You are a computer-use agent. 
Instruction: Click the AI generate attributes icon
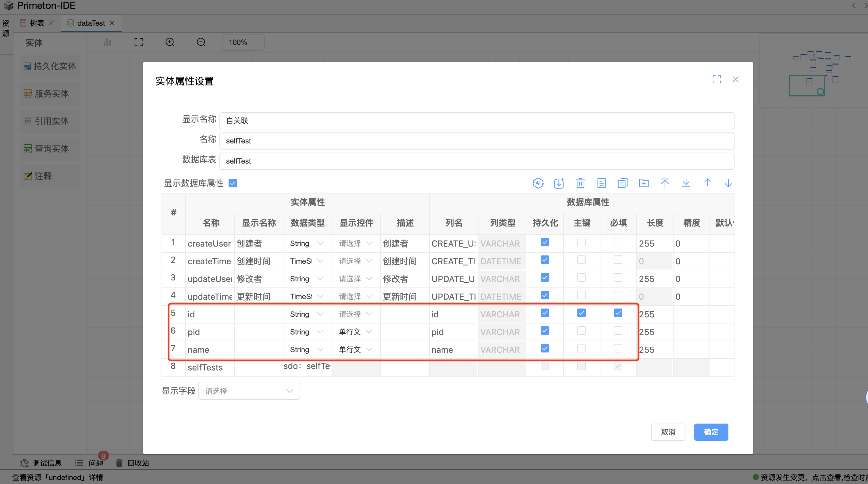[x=538, y=183]
